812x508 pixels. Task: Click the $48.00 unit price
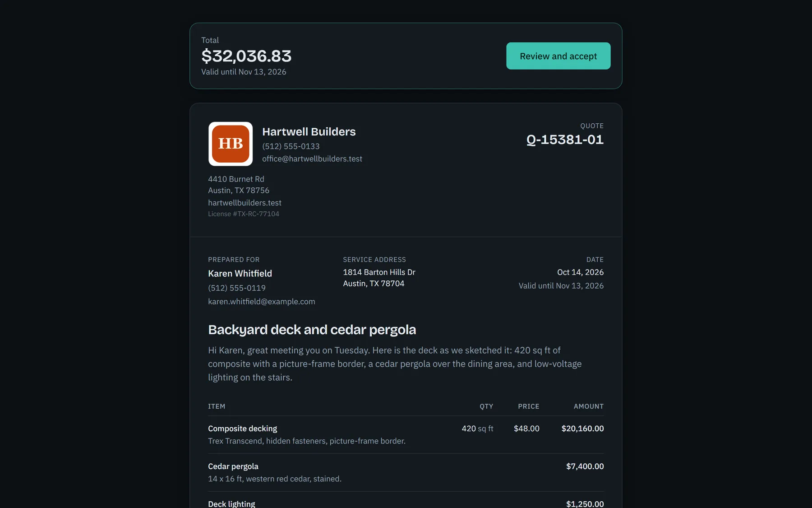coord(526,429)
